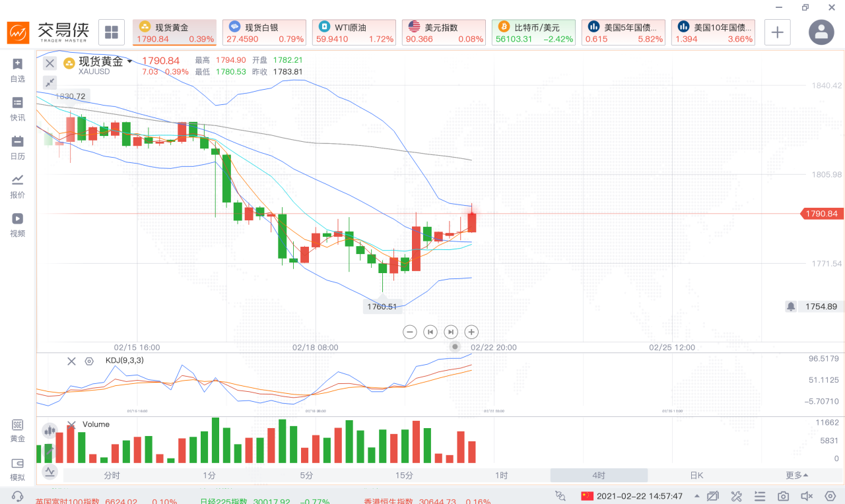
Task: Open the customer service headset icon
Action: [18, 496]
